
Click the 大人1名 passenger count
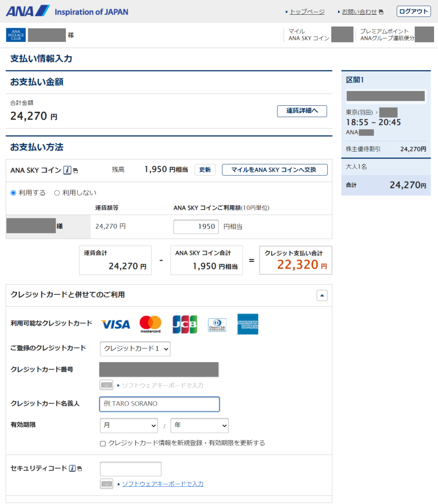356,166
